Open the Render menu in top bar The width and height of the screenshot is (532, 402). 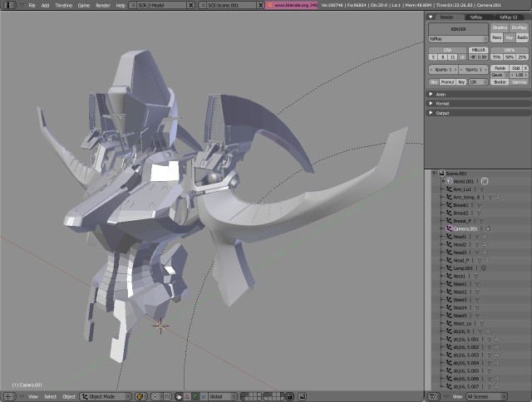point(103,5)
